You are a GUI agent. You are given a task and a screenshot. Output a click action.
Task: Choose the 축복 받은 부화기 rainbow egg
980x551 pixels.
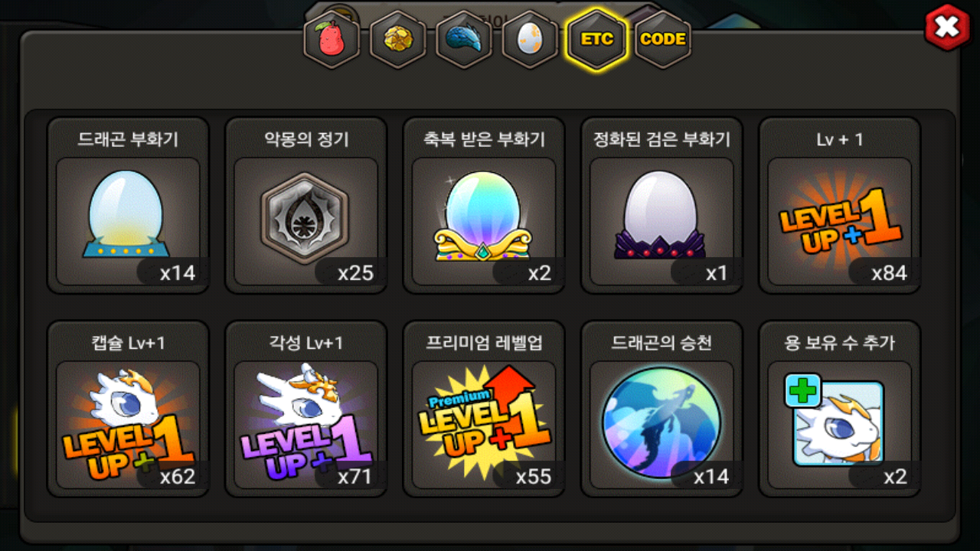pos(484,205)
